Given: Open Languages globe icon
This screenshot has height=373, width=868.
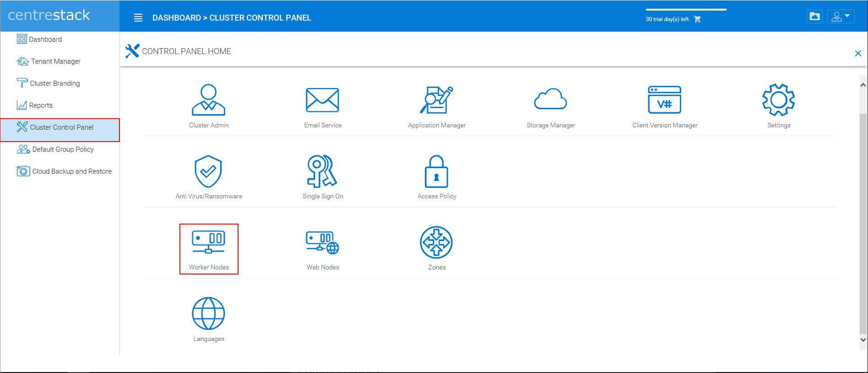Looking at the screenshot, I should (208, 313).
